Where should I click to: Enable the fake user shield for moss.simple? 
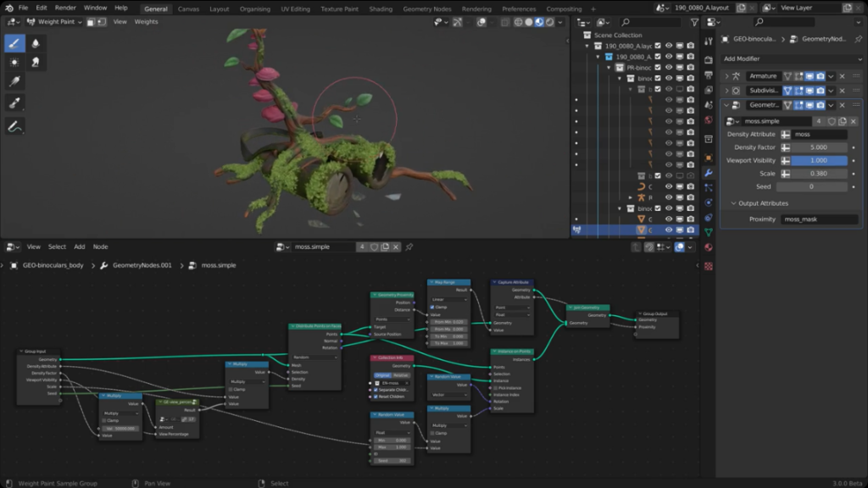tap(832, 121)
